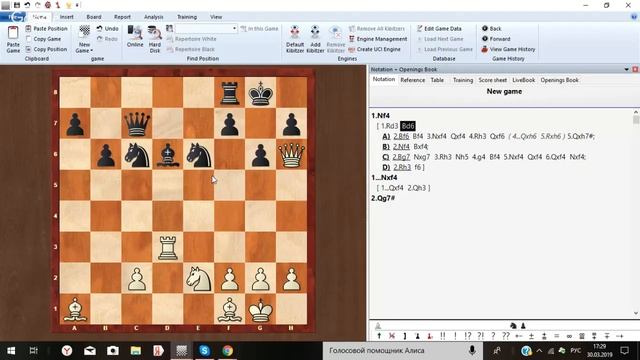Open Engine Management
640x360 pixels.
pos(378,39)
